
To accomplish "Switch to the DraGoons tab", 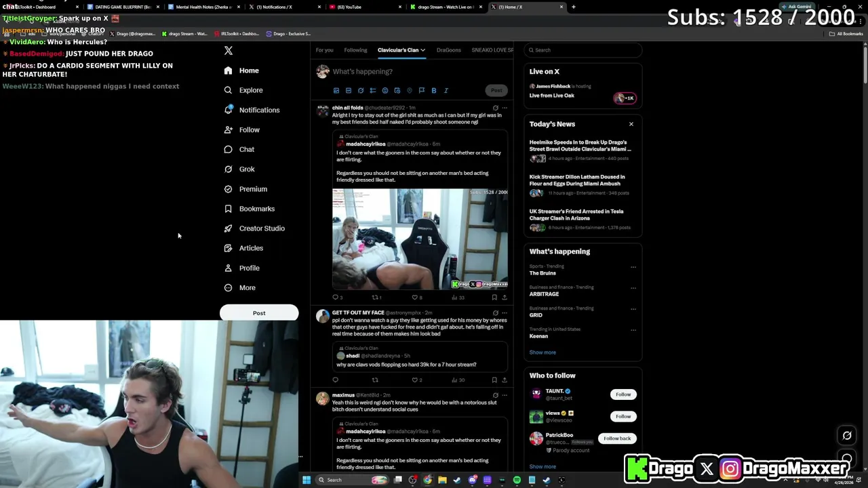I will (448, 50).
